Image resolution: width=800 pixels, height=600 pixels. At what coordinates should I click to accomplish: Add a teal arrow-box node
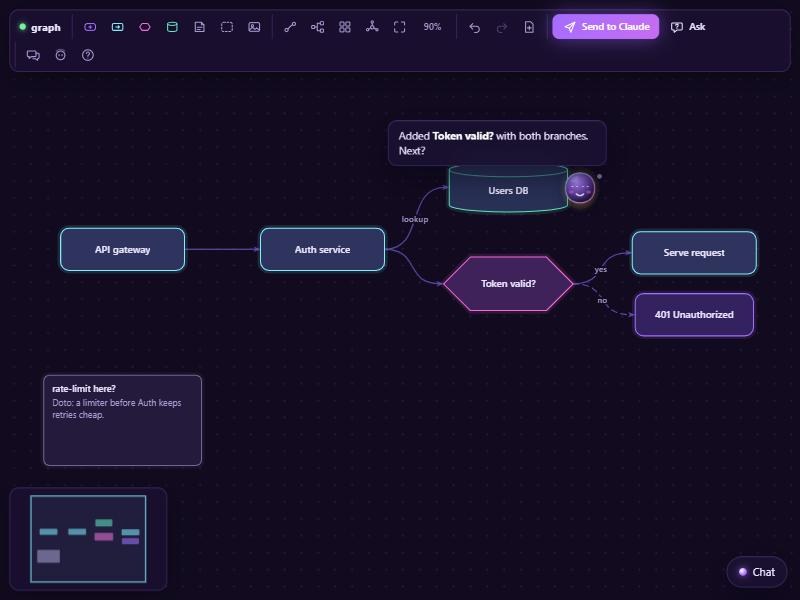click(117, 27)
